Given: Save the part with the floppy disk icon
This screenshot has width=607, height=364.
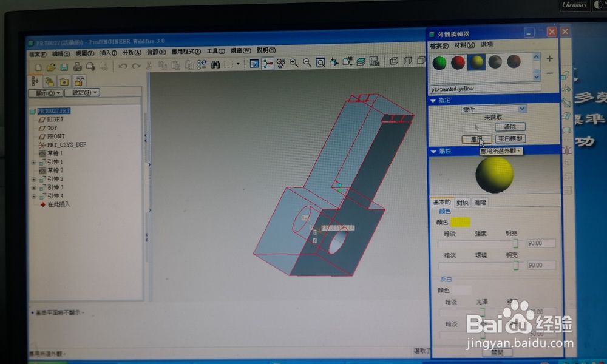Looking at the screenshot, I should point(64,67).
